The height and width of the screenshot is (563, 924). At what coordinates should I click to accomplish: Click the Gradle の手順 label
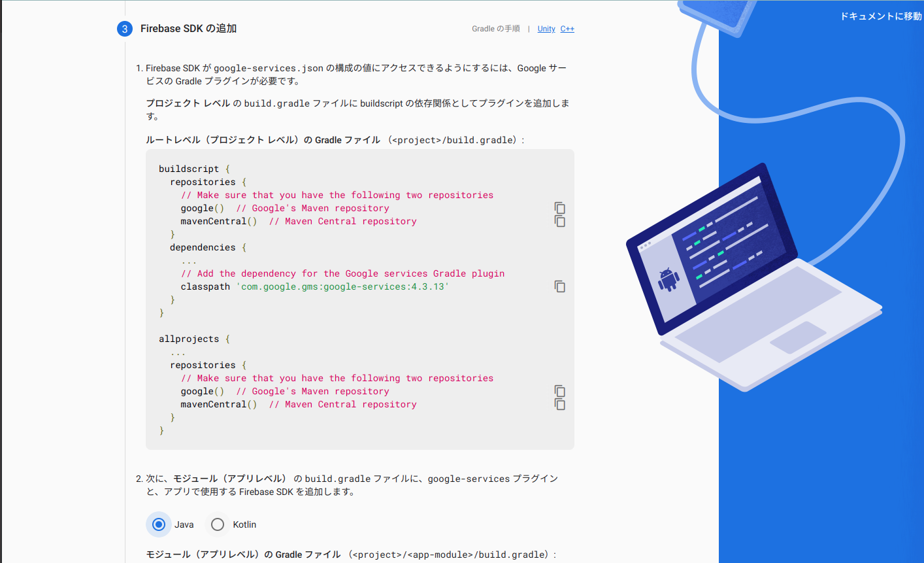[496, 29]
